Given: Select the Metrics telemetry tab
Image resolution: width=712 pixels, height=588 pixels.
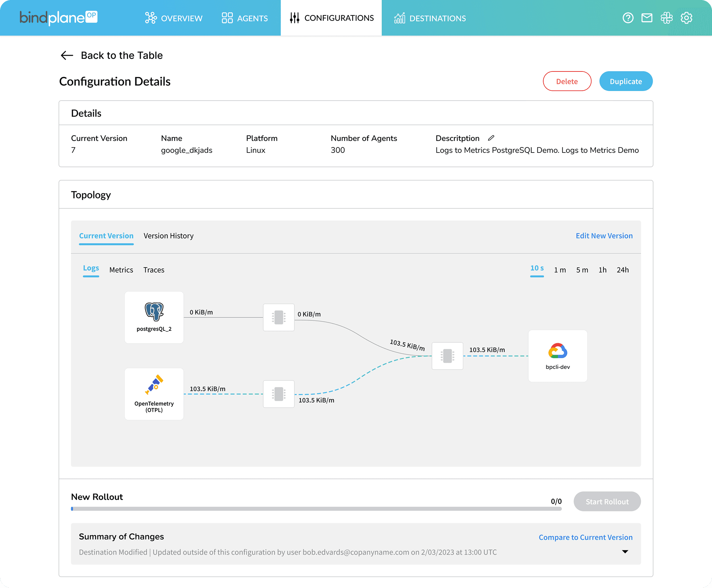Looking at the screenshot, I should pyautogui.click(x=121, y=270).
